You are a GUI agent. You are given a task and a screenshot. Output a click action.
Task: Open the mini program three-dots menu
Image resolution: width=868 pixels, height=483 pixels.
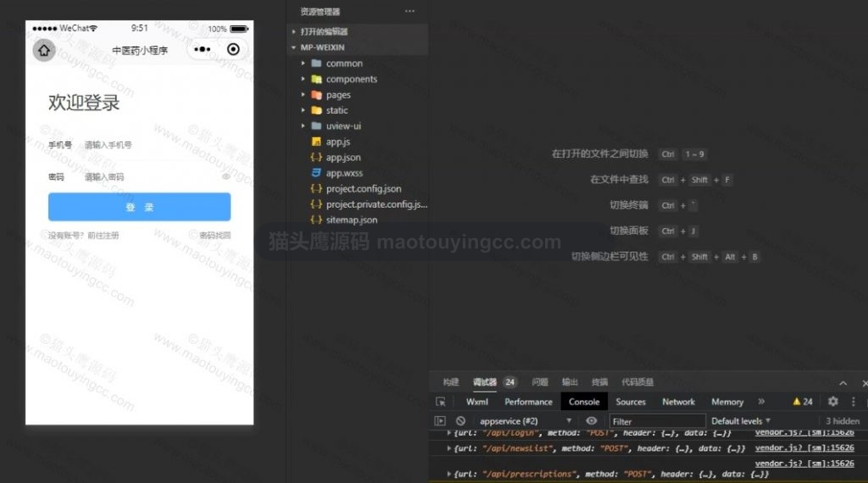point(202,49)
